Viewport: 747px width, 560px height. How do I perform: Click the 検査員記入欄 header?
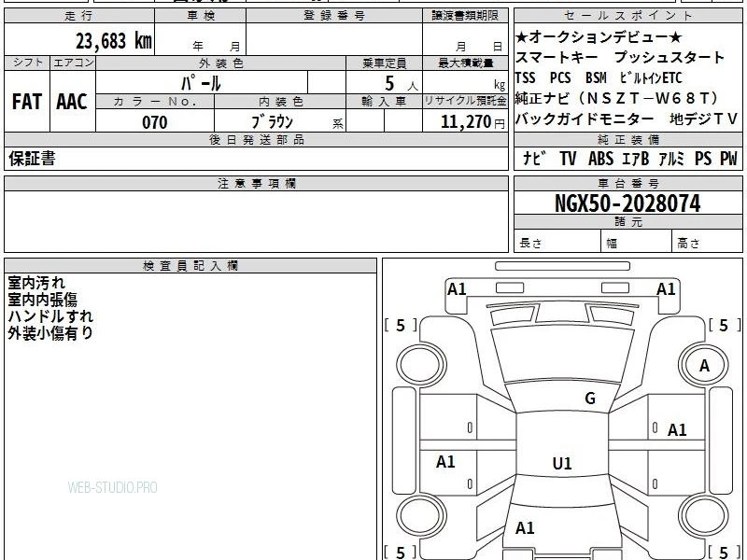click(x=190, y=266)
